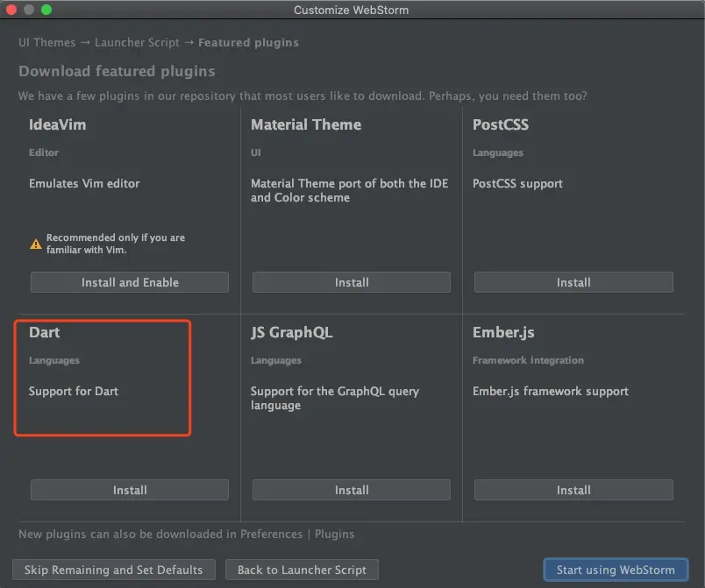Click the Ember.js plugin title
The image size is (705, 588).
click(x=503, y=332)
